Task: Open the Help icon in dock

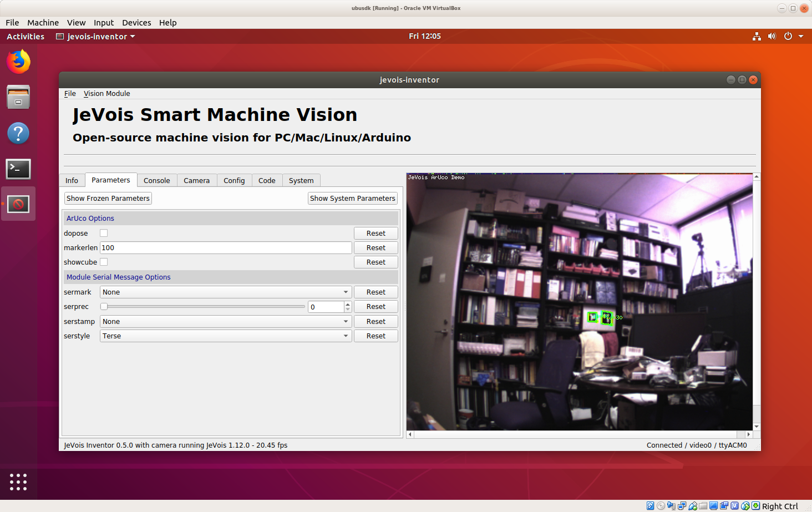Action: click(x=18, y=133)
